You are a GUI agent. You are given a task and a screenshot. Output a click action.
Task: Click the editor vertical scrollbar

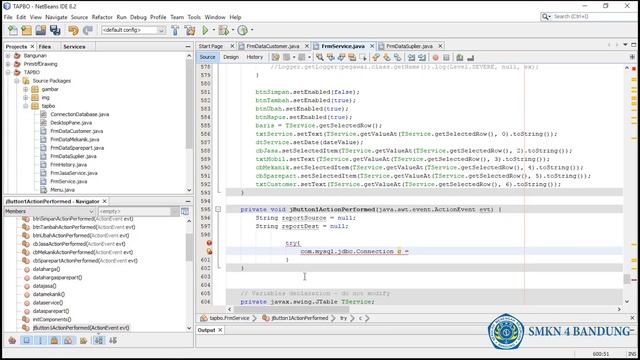tap(627, 184)
